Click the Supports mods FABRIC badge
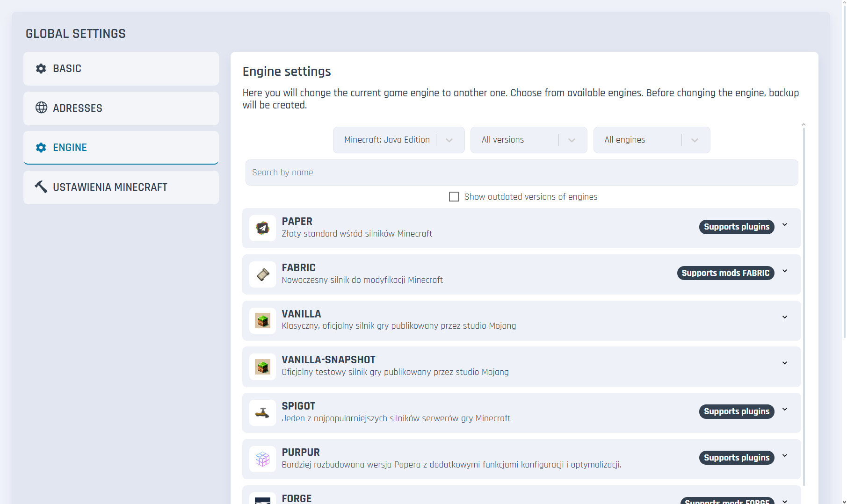Viewport: 847px width, 504px height. coord(725,273)
